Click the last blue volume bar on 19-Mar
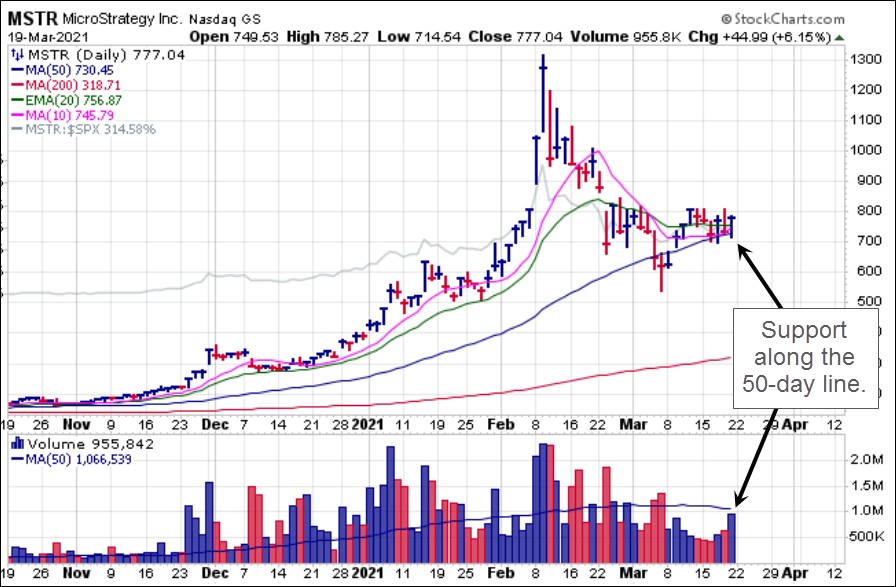This screenshot has width=896, height=587. point(731,538)
